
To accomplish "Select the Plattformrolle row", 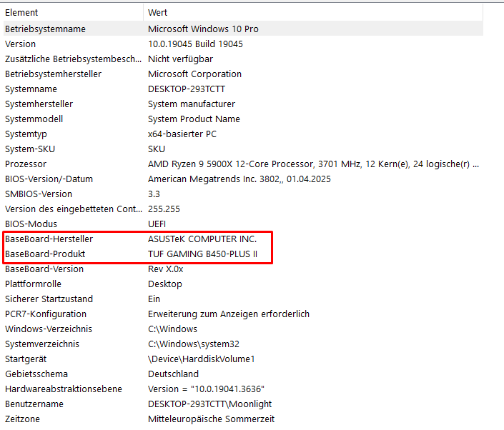I will click(x=32, y=284).
